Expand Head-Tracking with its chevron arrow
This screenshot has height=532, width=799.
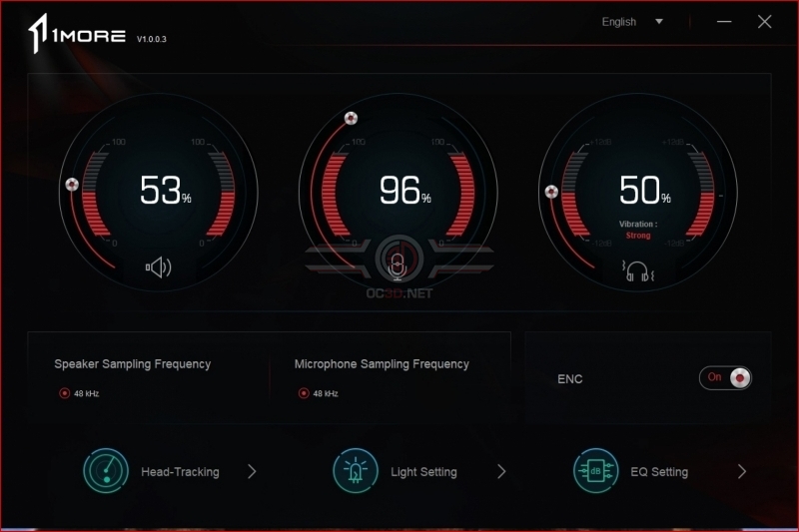pos(252,471)
